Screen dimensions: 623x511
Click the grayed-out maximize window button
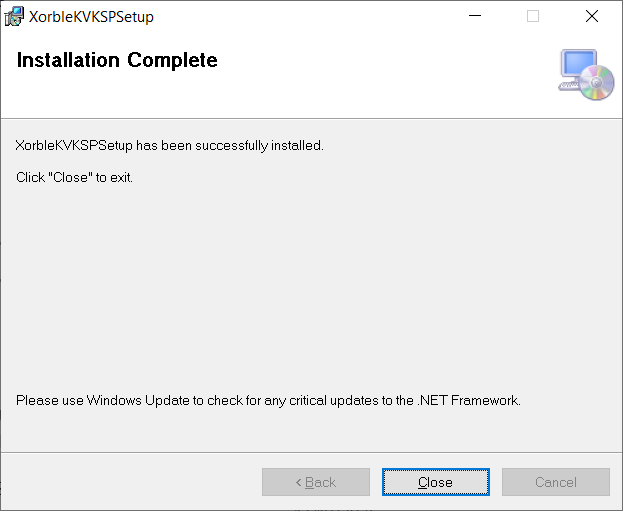[533, 16]
